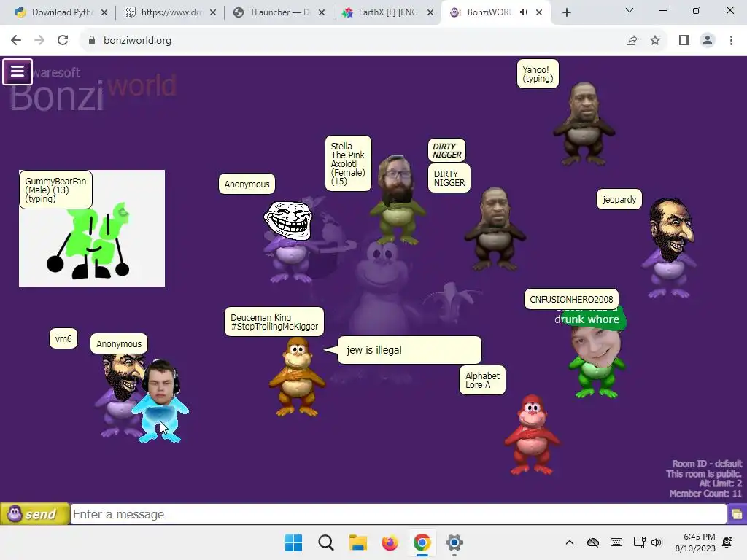This screenshot has height=560, width=747.
Task: Click the notification bell icon in the taskbar
Action: point(727,542)
